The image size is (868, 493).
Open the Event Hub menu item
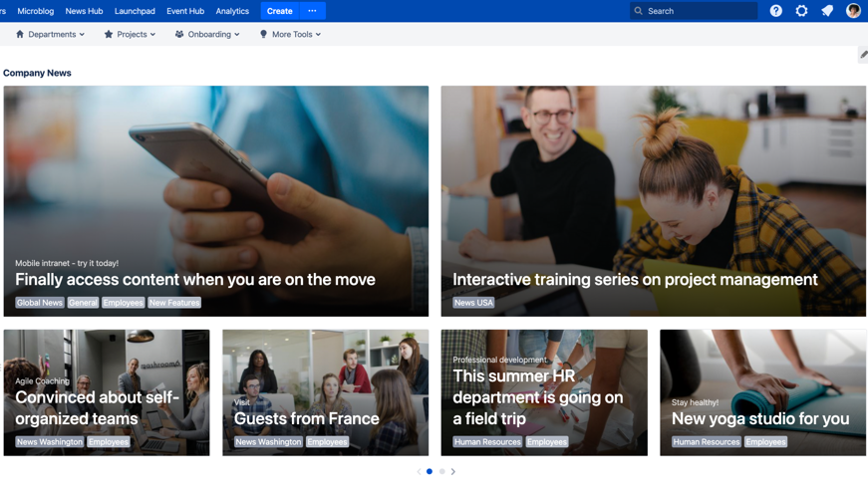(x=185, y=11)
